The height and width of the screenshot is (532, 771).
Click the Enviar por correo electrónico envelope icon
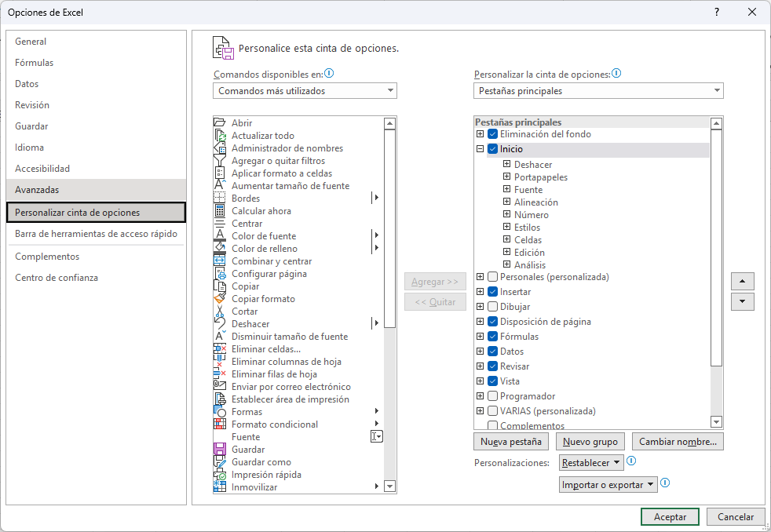click(x=219, y=387)
